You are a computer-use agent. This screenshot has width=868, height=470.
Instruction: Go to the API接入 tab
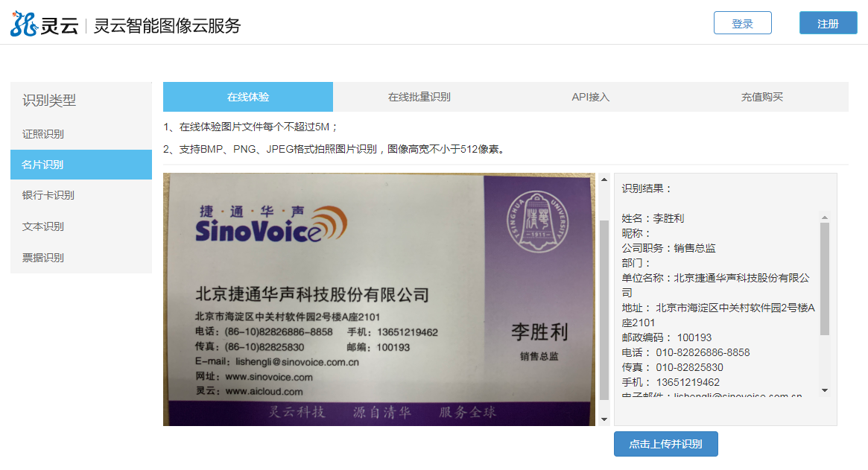pyautogui.click(x=590, y=97)
